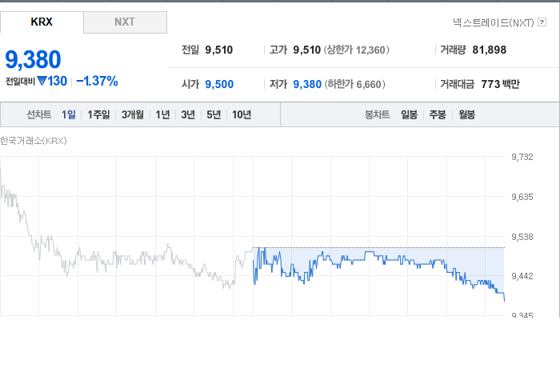This screenshot has width=560, height=392.
Task: Show the 주봉 weekly candle chart
Action: 438,114
